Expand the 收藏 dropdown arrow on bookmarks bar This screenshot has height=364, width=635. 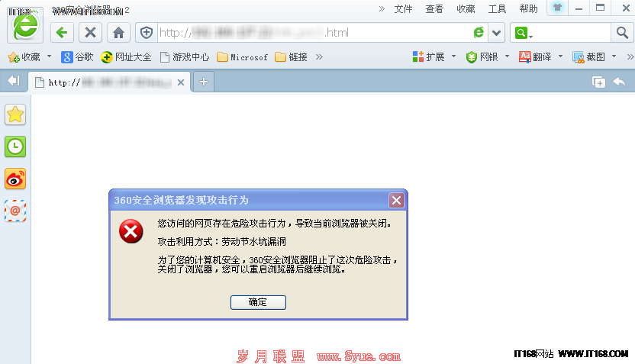[x=49, y=56]
